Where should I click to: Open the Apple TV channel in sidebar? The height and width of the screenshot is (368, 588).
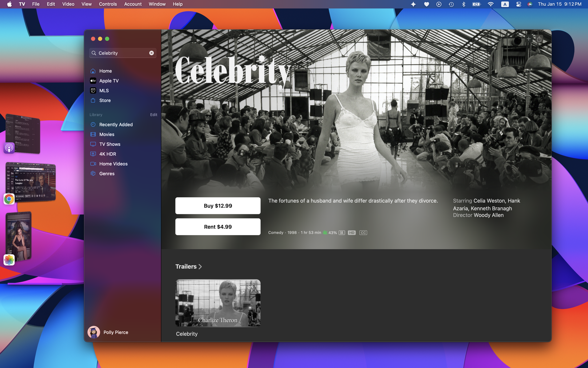109,81
